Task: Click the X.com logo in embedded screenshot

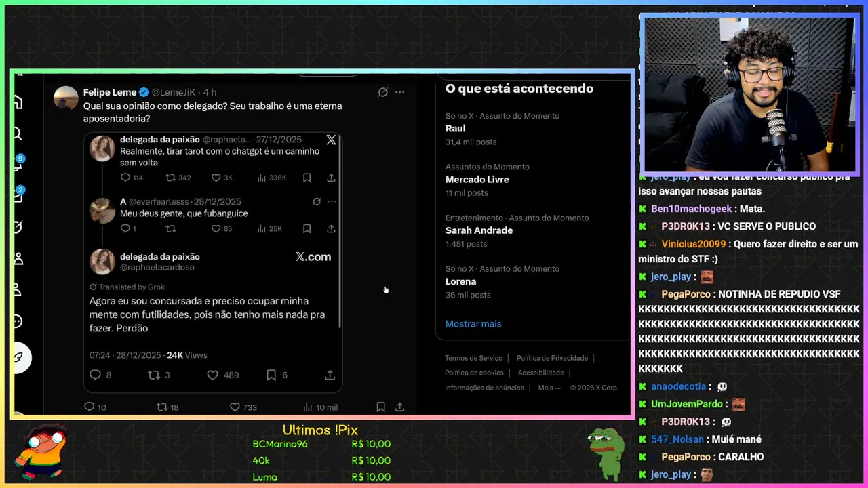Action: (x=313, y=257)
